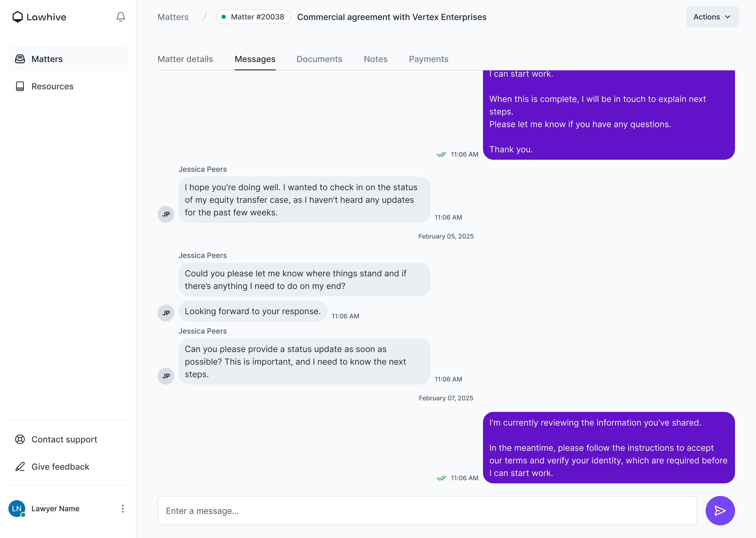This screenshot has width=756, height=538.
Task: Select the Notes tab
Action: click(x=375, y=59)
